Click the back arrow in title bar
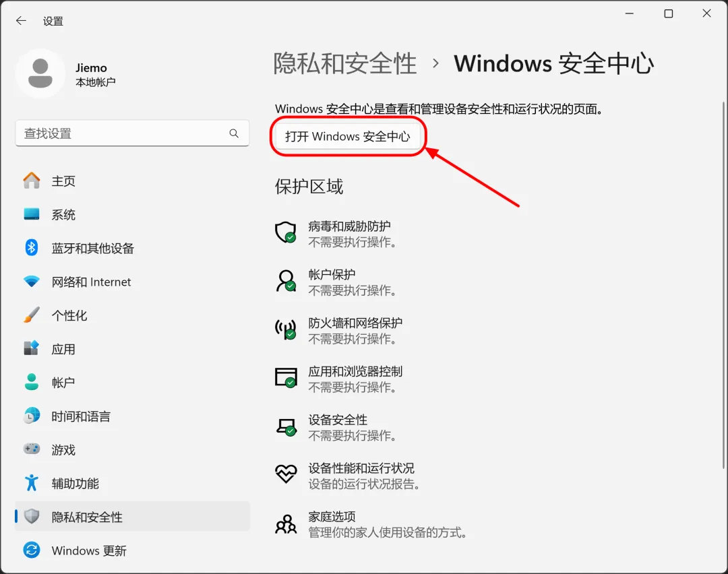Image resolution: width=728 pixels, height=574 pixels. pyautogui.click(x=21, y=20)
